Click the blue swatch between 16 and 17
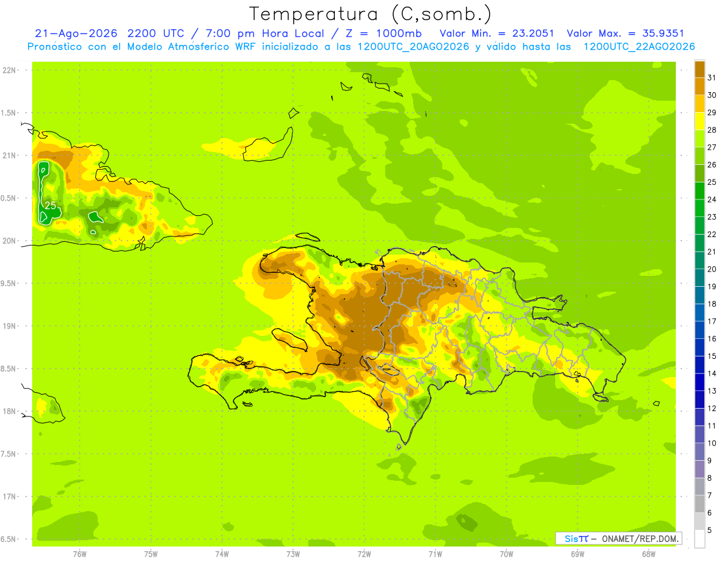Image resolution: width=728 pixels, height=562 pixels. click(x=699, y=330)
